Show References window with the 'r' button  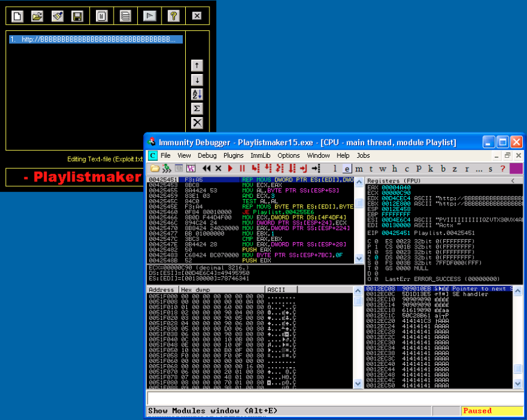coord(467,169)
